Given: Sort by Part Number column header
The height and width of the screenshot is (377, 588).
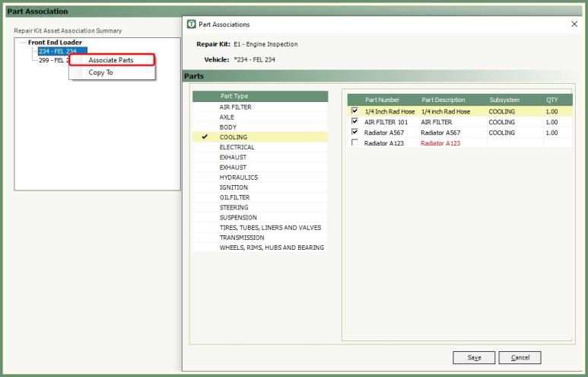Looking at the screenshot, I should point(382,100).
